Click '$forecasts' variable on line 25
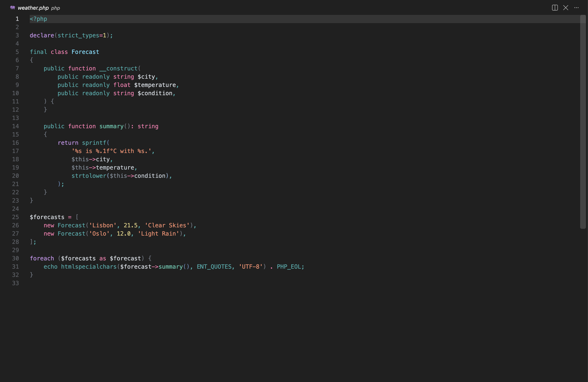The width and height of the screenshot is (588, 382). tap(47, 217)
